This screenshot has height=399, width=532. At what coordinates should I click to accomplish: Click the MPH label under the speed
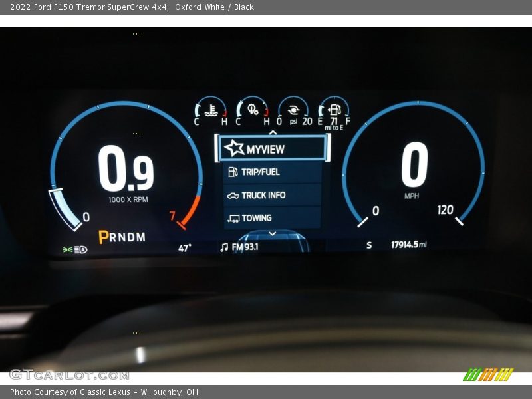412,196
